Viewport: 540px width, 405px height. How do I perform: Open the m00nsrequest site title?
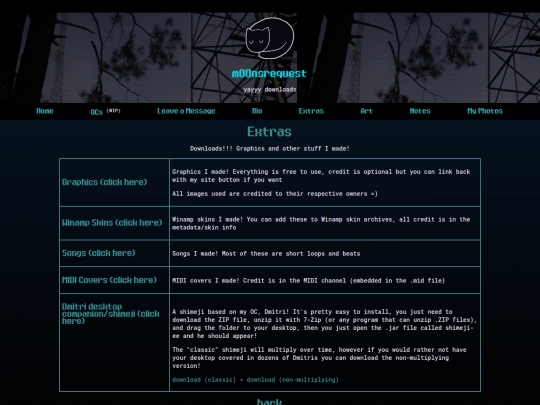[269, 74]
